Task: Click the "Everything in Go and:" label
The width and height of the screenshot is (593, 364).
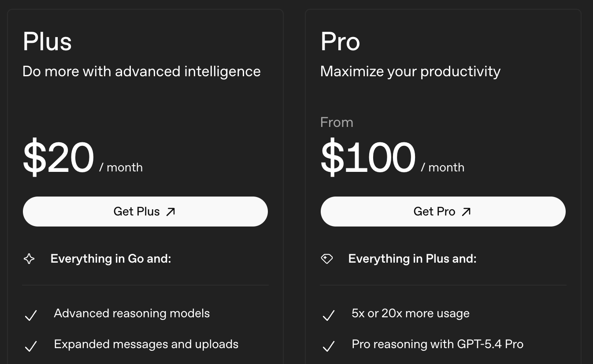Action: point(110,259)
